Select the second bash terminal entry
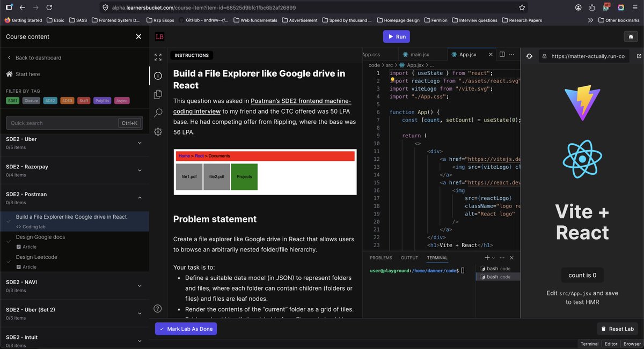Screen dimensions: 644x349 pos(497,277)
